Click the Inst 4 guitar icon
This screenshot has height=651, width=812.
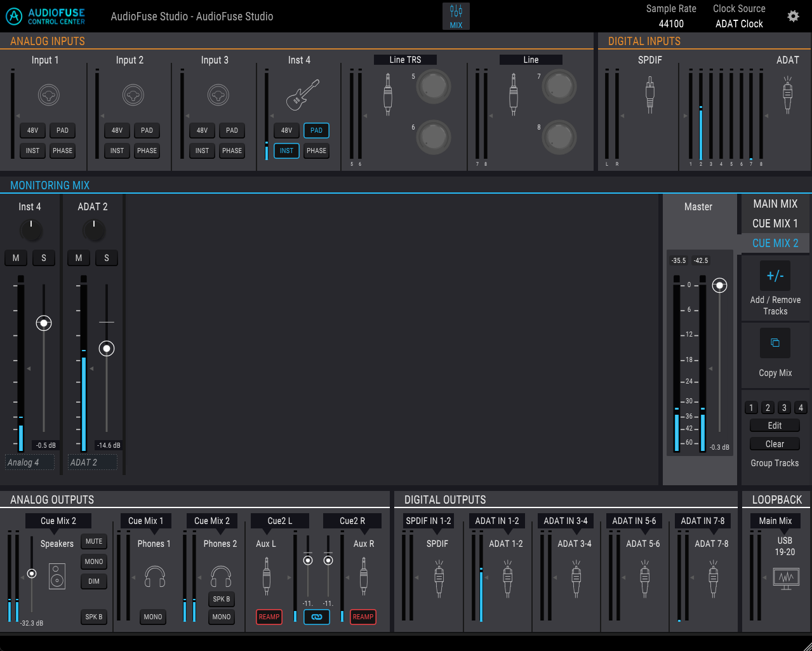click(x=303, y=95)
